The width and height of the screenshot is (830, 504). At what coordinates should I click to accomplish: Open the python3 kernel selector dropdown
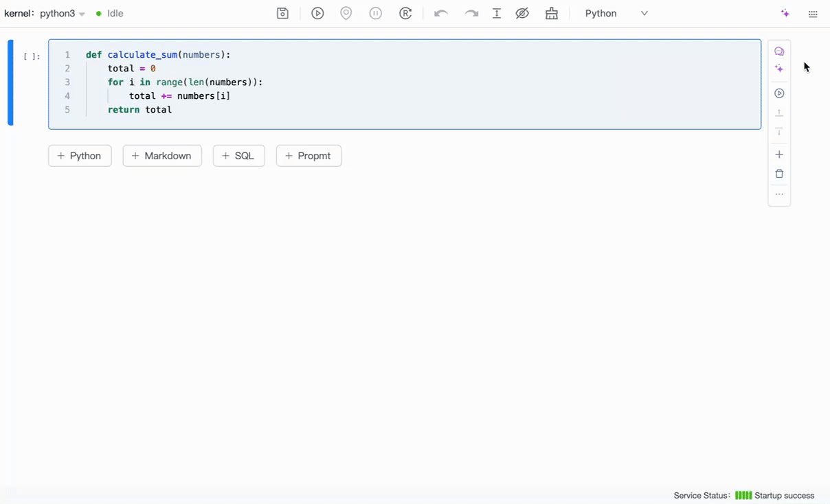click(x=63, y=14)
